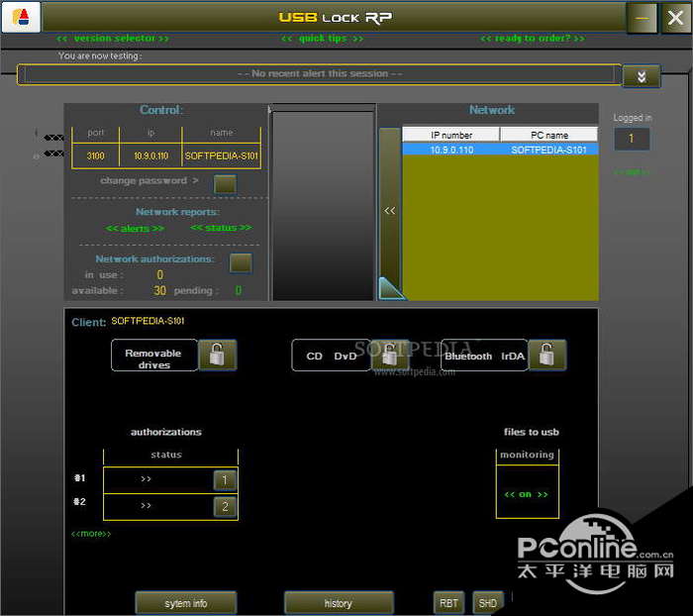Image resolution: width=693 pixels, height=616 pixels.
Task: Open the quick tips link
Action: pos(322,39)
